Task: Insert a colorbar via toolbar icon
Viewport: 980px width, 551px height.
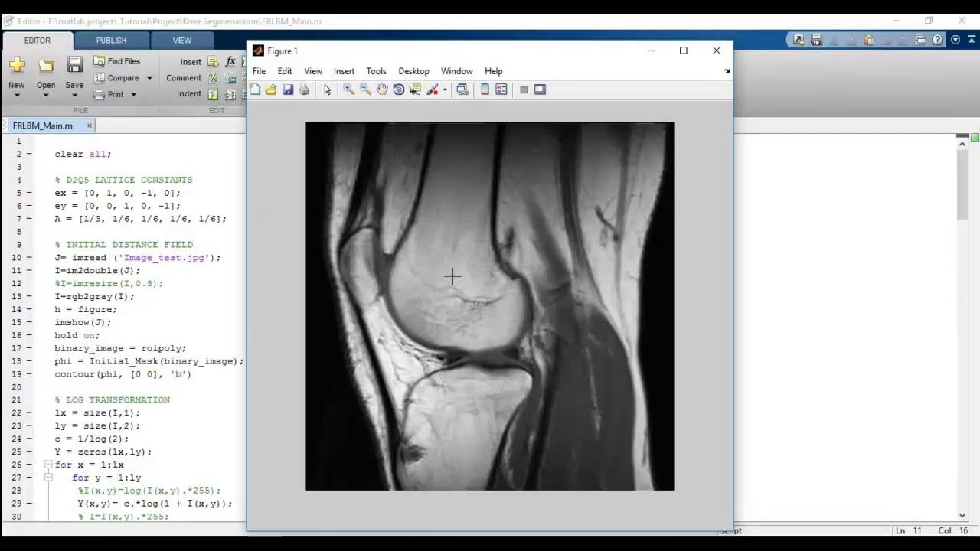Action: 485,90
